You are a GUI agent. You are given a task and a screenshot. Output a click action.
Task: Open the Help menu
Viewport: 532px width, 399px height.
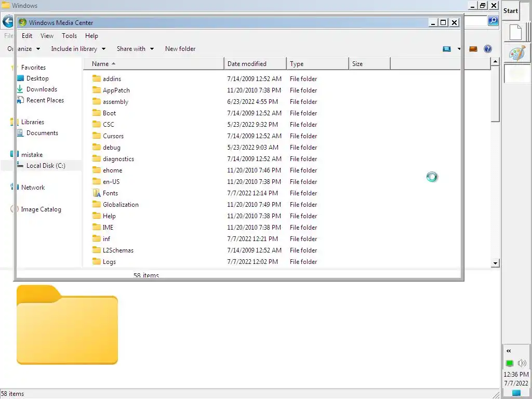point(91,36)
